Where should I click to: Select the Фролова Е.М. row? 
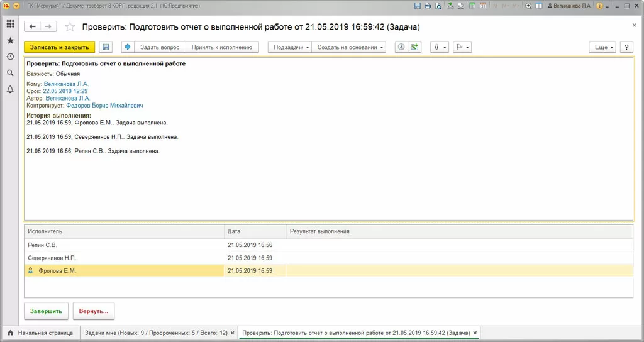click(328, 270)
